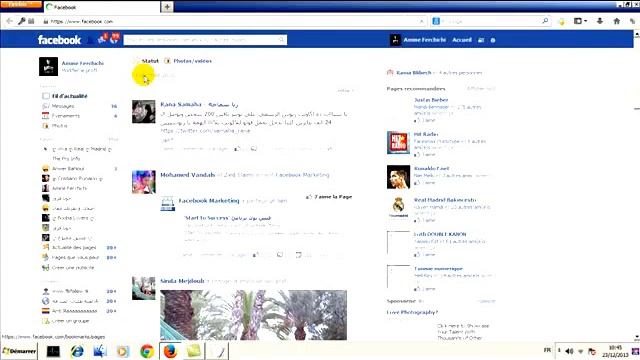Open the messages icon with red badge
640x360 pixels.
102,39
